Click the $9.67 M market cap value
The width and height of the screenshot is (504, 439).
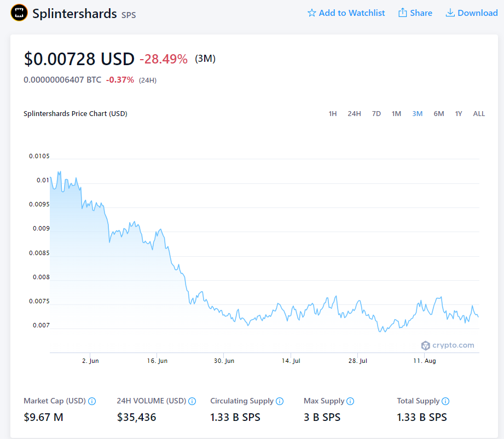click(43, 417)
